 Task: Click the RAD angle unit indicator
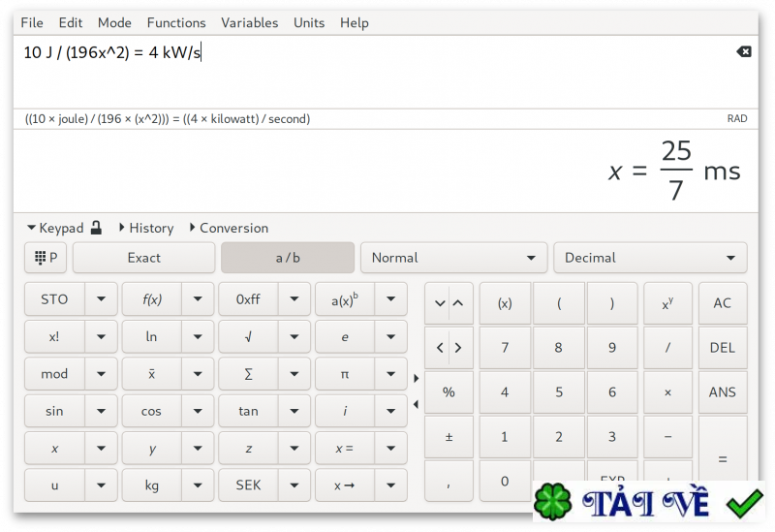[737, 118]
